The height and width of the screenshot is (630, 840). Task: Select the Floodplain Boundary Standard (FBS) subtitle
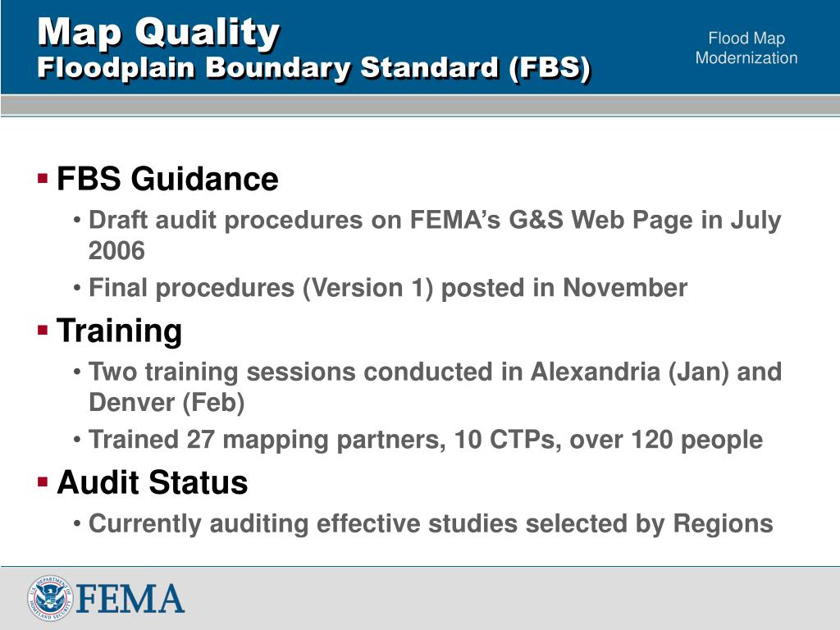[x=314, y=69]
